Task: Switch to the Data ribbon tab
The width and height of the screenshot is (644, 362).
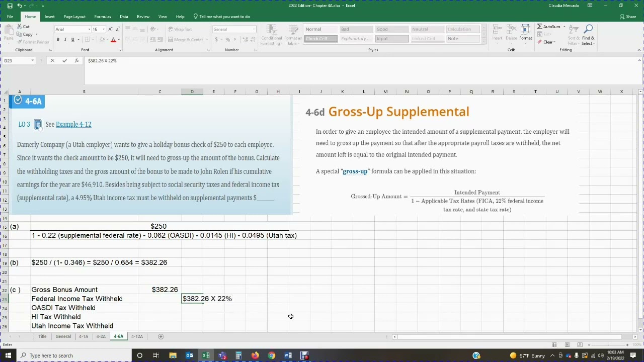Action: tap(124, 17)
